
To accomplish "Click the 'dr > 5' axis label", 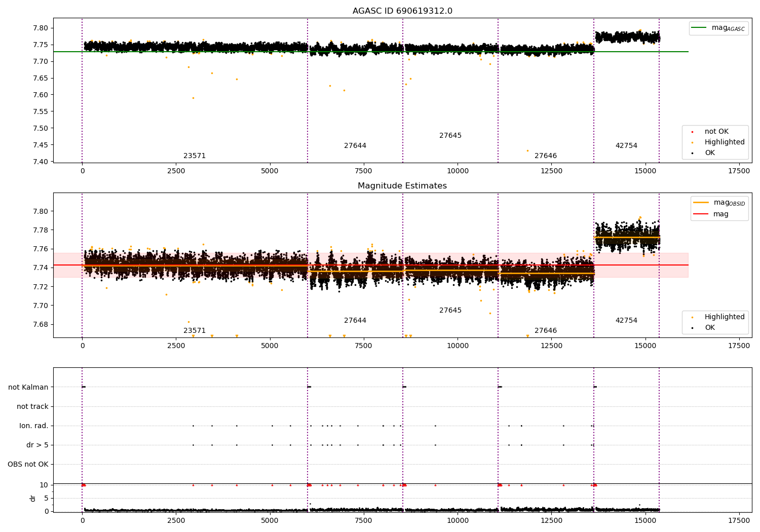I will pyautogui.click(x=37, y=445).
